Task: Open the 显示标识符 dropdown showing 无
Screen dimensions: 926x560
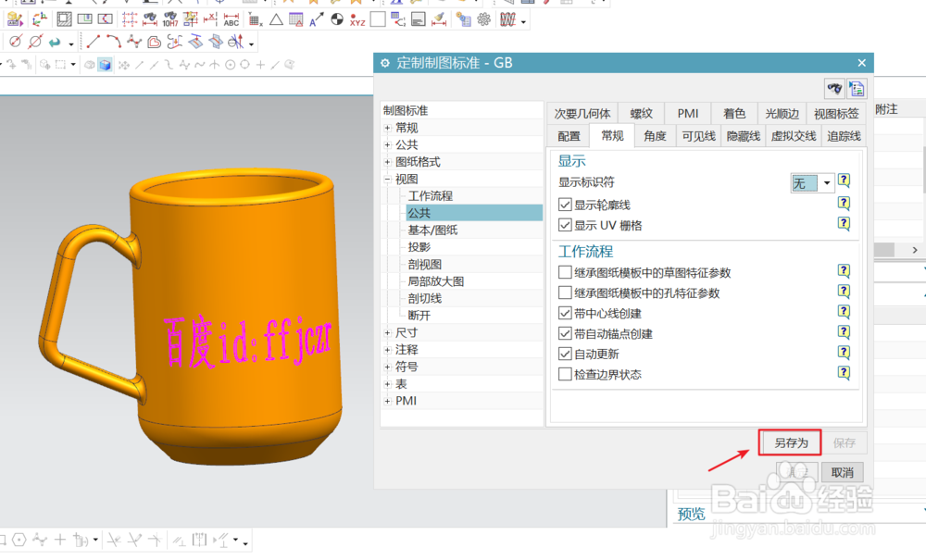Action: (x=812, y=183)
